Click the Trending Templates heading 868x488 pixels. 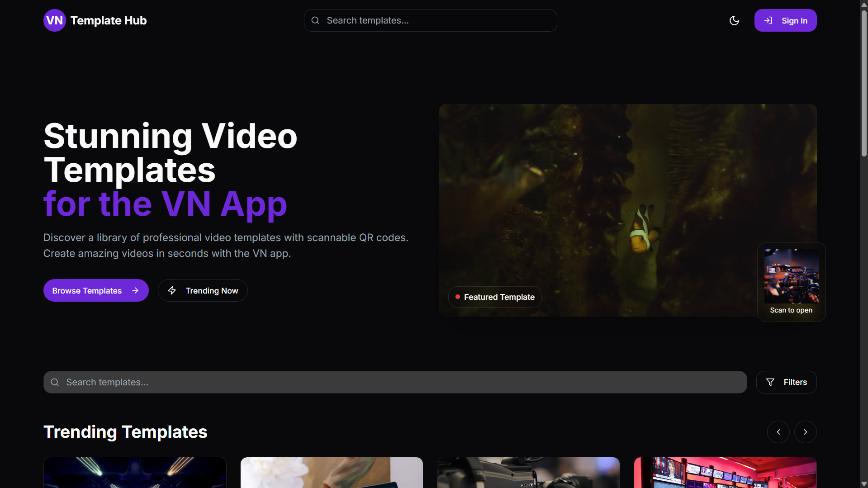point(125,432)
